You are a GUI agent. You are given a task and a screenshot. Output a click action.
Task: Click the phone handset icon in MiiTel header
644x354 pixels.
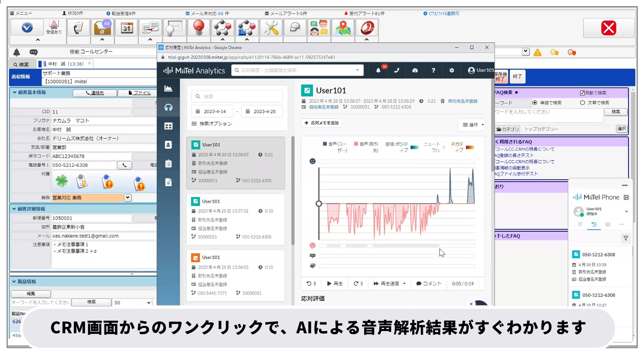tap(397, 70)
